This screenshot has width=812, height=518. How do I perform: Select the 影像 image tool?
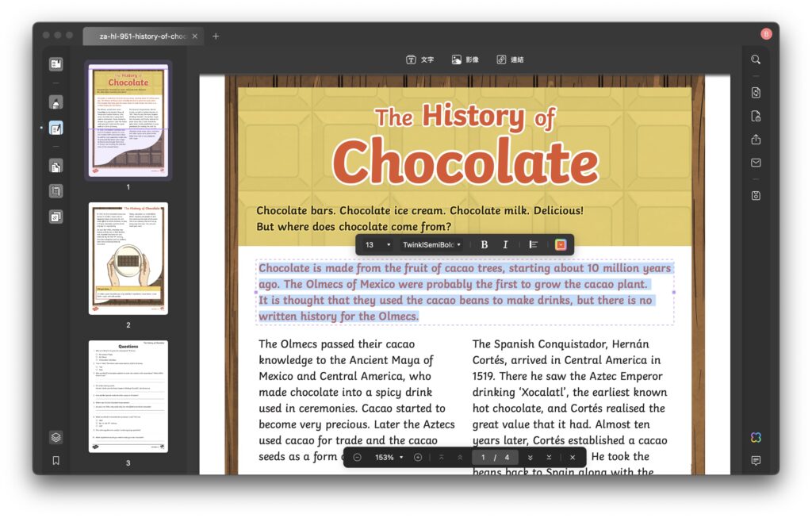(465, 59)
